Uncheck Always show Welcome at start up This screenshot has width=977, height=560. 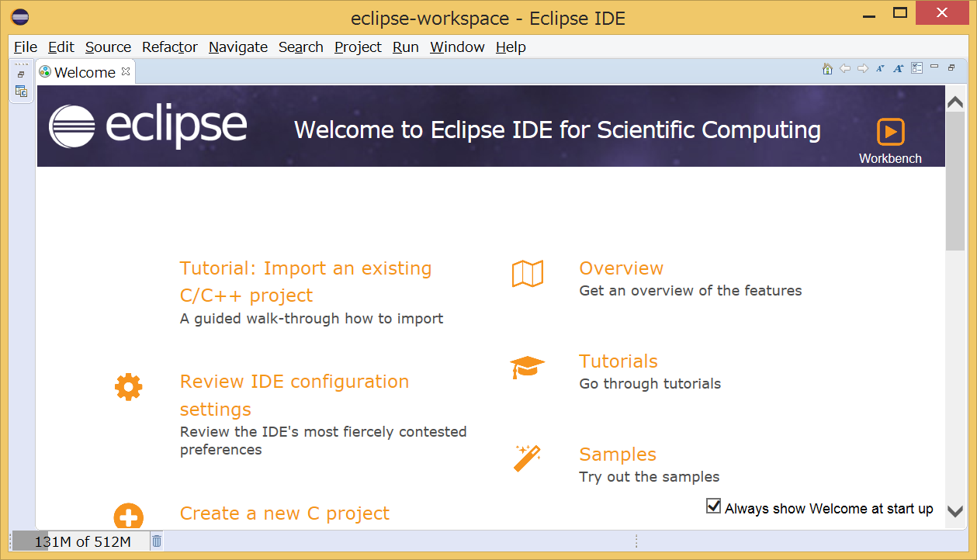click(713, 506)
